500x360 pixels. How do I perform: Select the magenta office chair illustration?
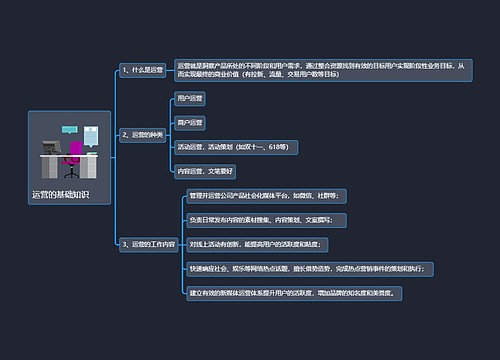pos(73,159)
